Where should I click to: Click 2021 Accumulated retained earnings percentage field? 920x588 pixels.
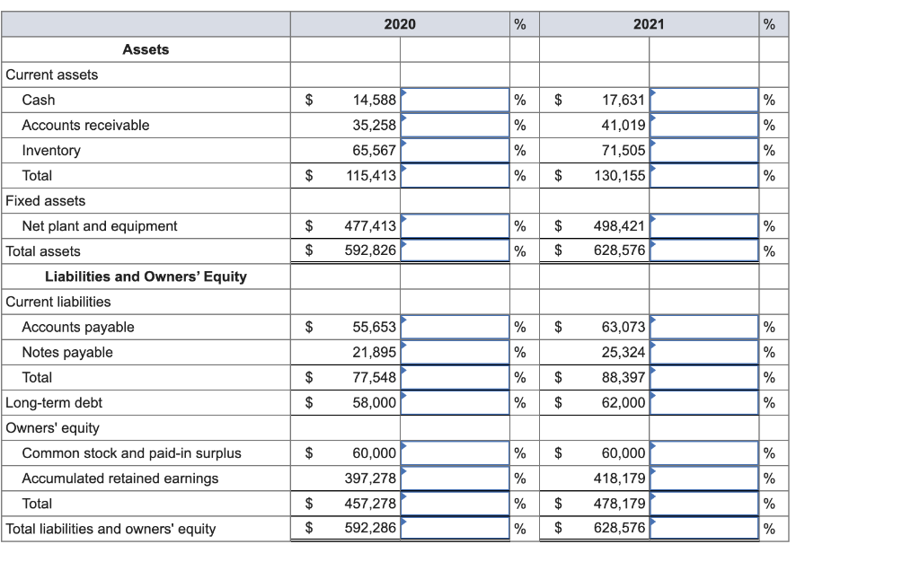pos(704,478)
